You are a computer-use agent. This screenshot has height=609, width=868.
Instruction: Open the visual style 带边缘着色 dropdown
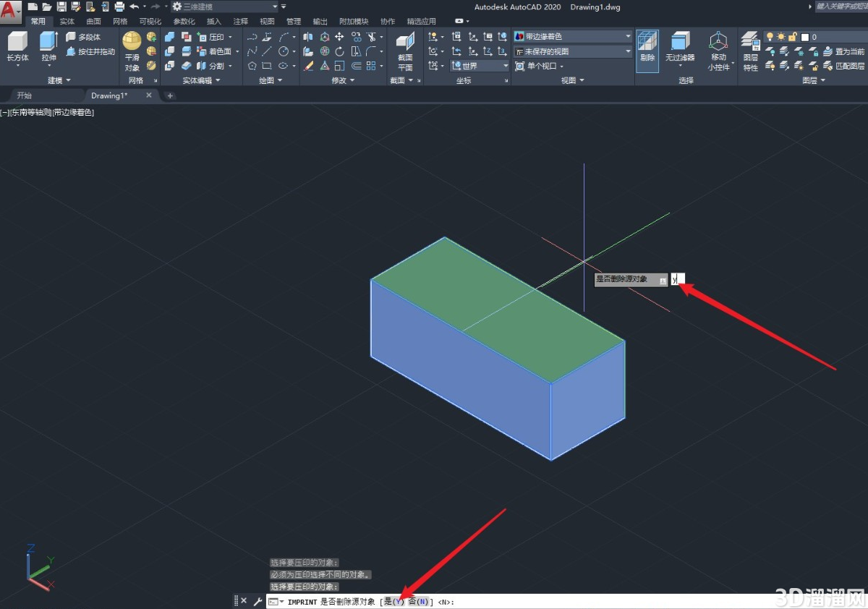(x=573, y=36)
